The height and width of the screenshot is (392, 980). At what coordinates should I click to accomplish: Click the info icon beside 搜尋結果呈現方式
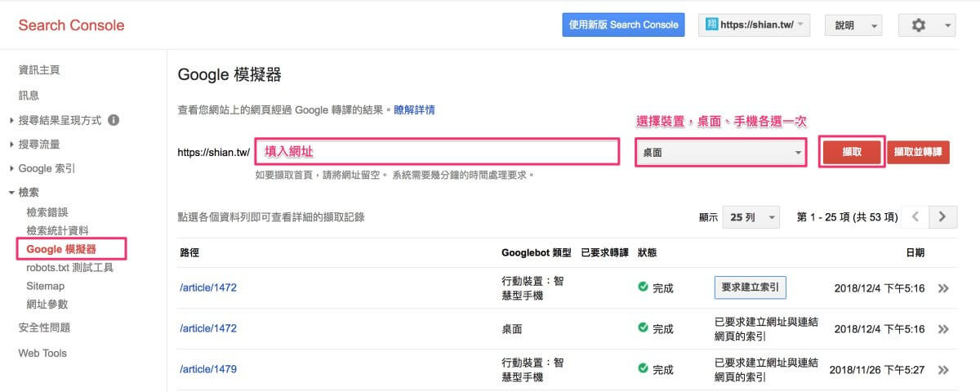(x=114, y=120)
